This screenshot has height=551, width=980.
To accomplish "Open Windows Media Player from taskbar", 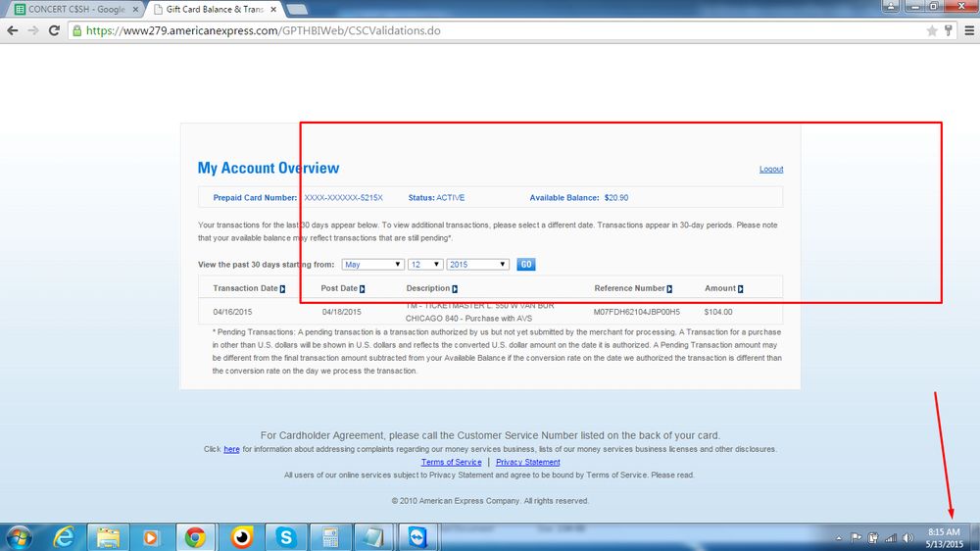I will click(151, 537).
